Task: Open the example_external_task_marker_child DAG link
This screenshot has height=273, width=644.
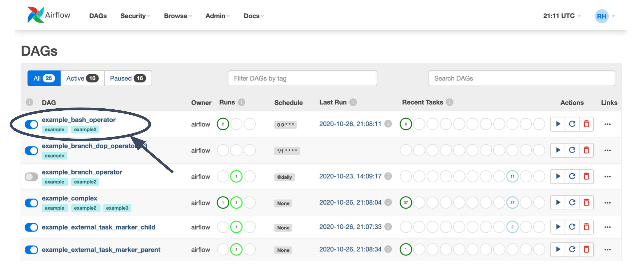Action: 99,227
